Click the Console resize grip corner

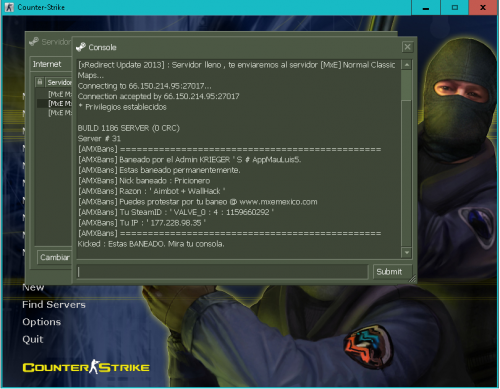413,279
